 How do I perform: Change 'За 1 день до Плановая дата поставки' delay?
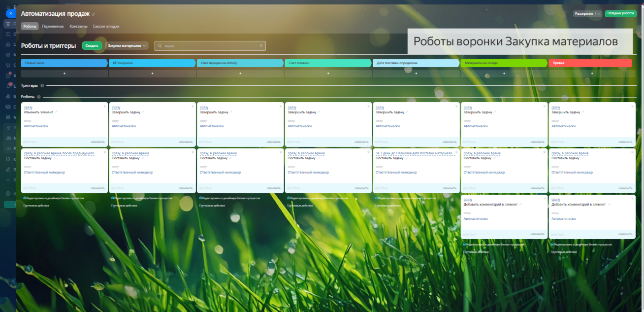415,153
